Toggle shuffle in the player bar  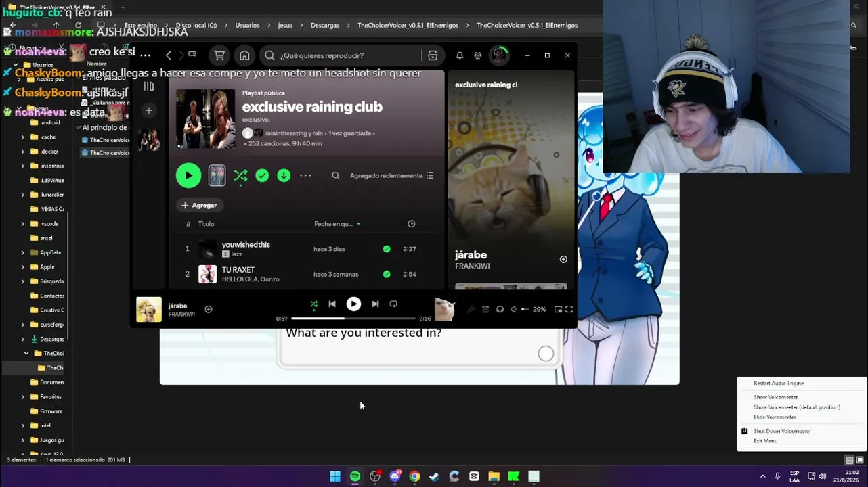point(313,304)
